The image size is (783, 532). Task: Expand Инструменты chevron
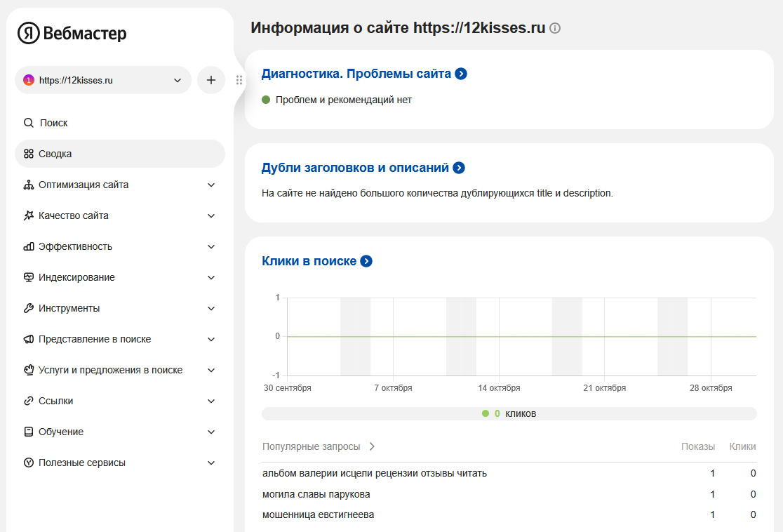click(211, 308)
